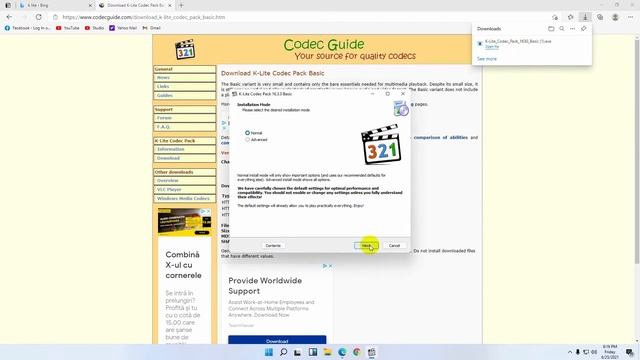Screen dimensions: 640x360
Task: Click Open file link under downloaded installer
Action: pyautogui.click(x=492, y=47)
